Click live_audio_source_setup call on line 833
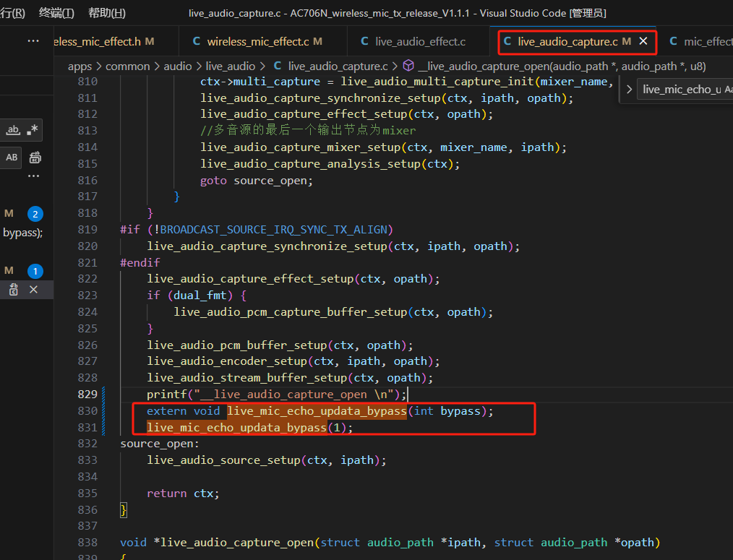733x560 pixels. coord(224,460)
